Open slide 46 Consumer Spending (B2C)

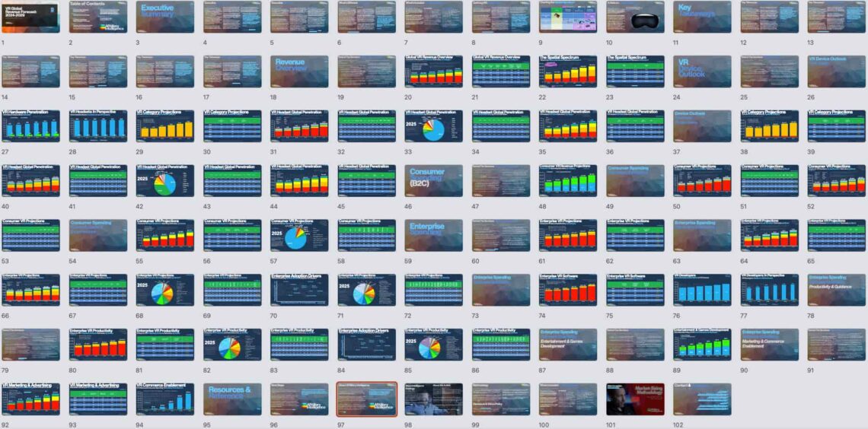[x=433, y=181]
